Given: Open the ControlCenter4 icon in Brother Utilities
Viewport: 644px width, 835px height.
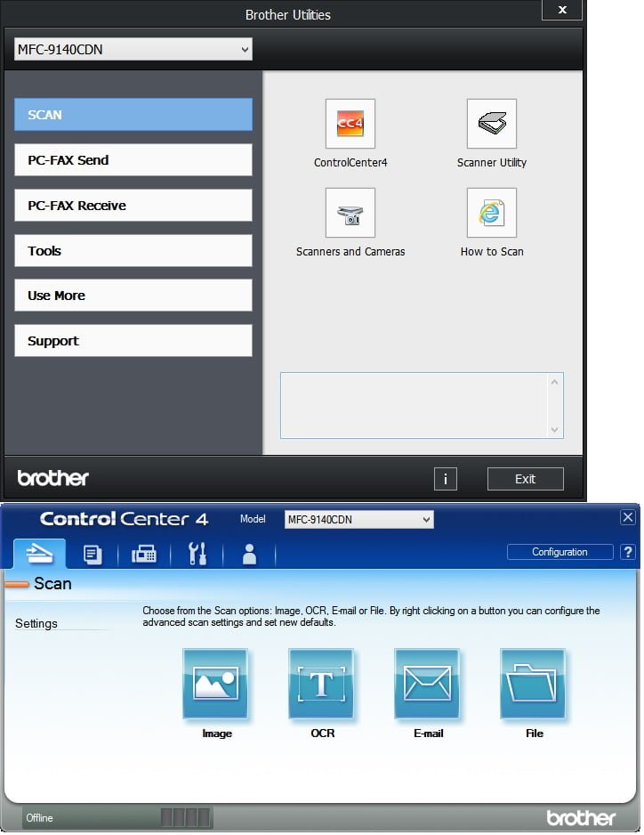Looking at the screenshot, I should pyautogui.click(x=350, y=124).
